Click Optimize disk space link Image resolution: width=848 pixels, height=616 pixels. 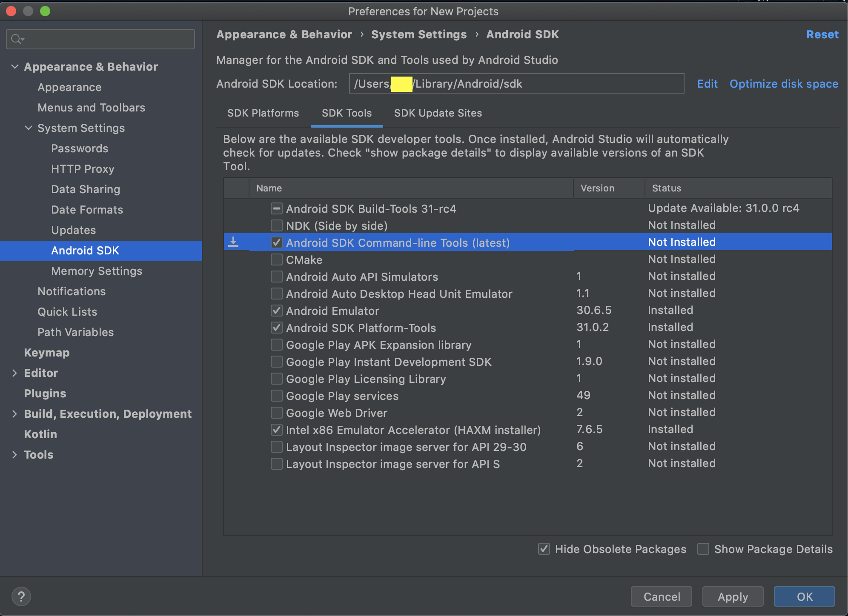[784, 84]
